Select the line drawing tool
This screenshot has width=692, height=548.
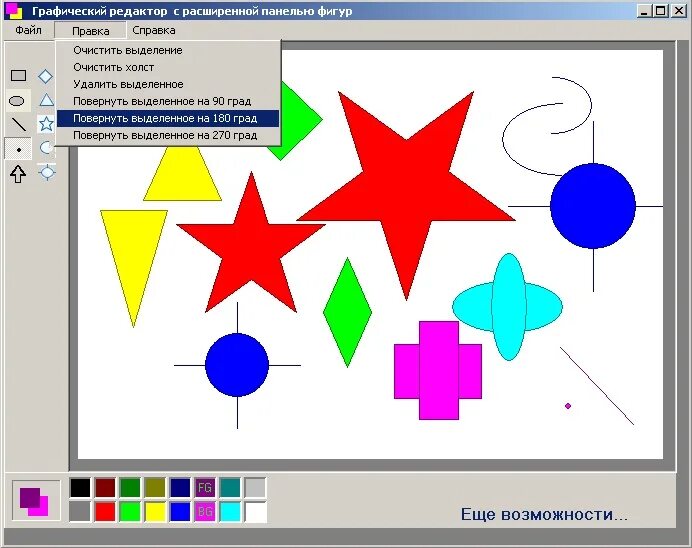point(18,125)
